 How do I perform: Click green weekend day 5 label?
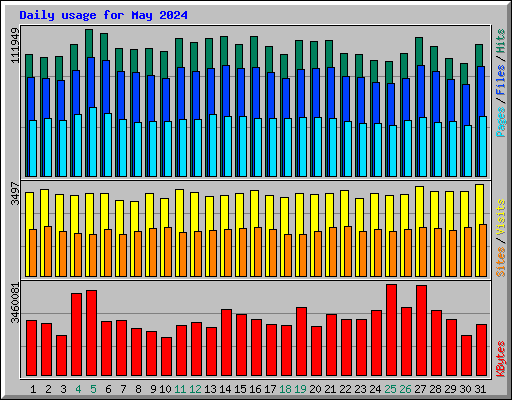93,389
